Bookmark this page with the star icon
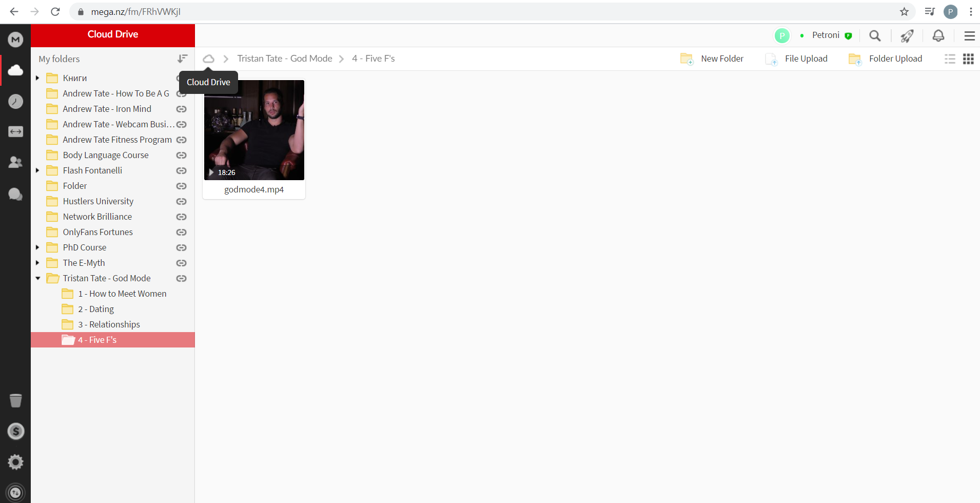The image size is (980, 503). pyautogui.click(x=904, y=11)
